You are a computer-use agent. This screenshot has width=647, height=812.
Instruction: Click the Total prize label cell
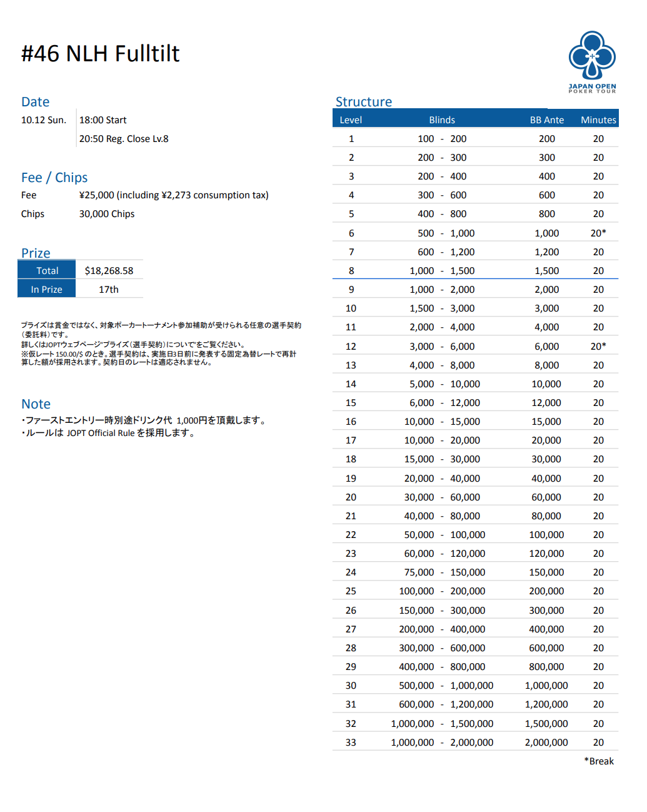pos(47,271)
